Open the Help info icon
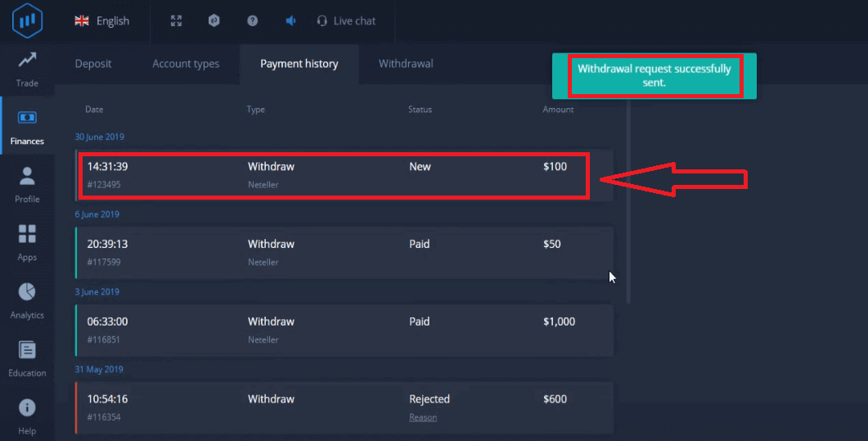This screenshot has width=868, height=441. click(27, 416)
